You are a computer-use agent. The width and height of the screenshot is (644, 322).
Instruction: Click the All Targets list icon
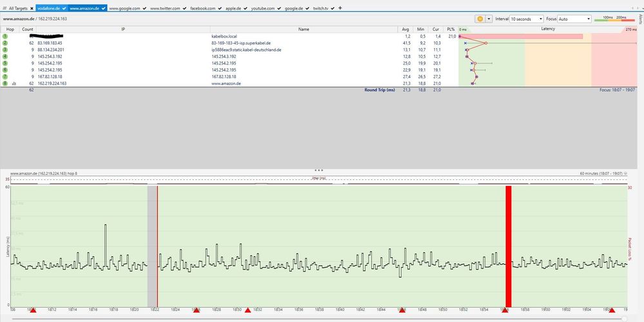pyautogui.click(x=4, y=8)
